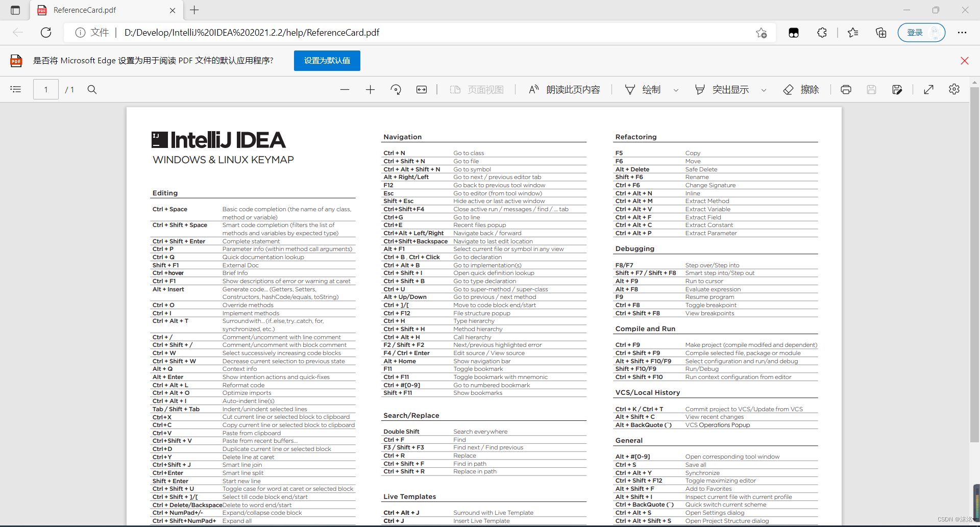Click the 'Double Shift' shortcut text

click(401, 432)
